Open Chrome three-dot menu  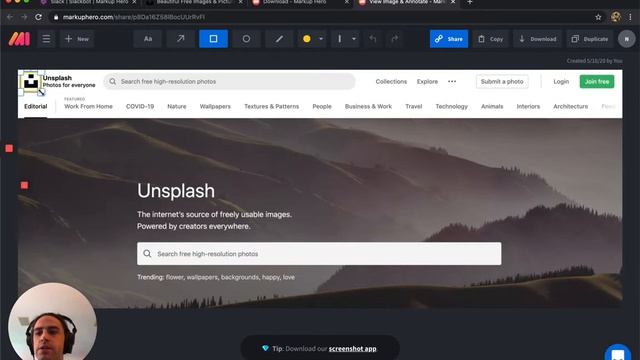click(631, 17)
